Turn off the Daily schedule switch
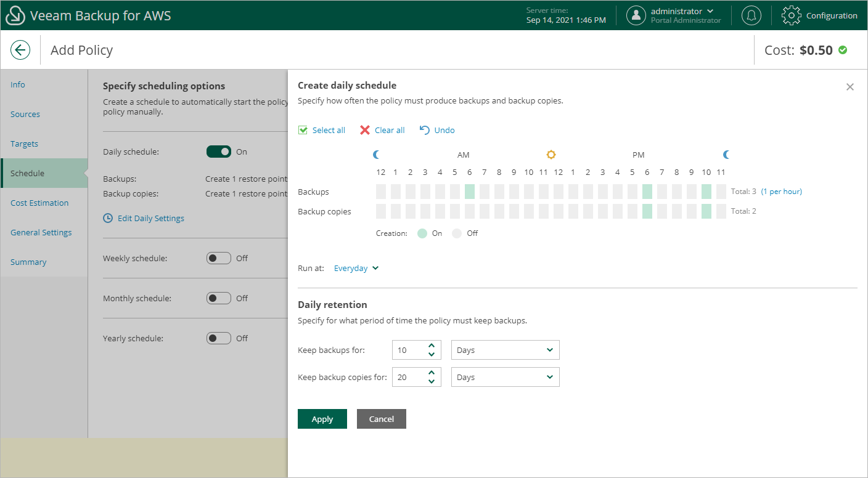The image size is (868, 478). coord(218,152)
